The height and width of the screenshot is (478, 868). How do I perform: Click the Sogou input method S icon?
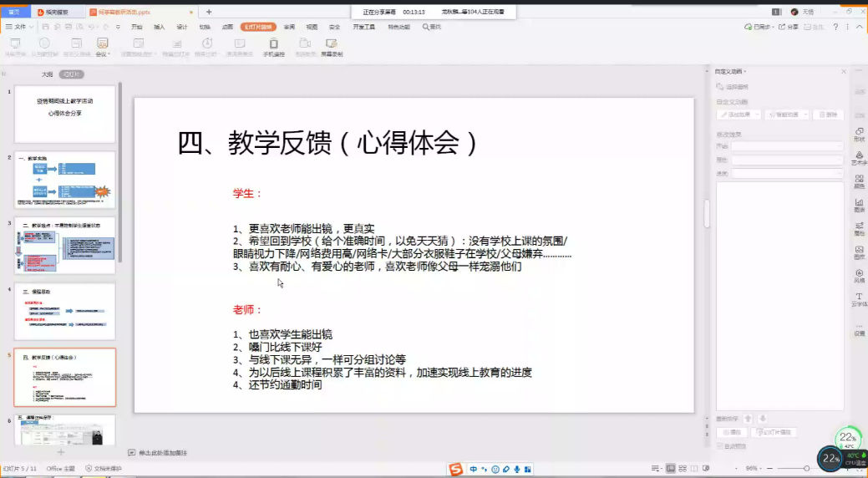(456, 470)
